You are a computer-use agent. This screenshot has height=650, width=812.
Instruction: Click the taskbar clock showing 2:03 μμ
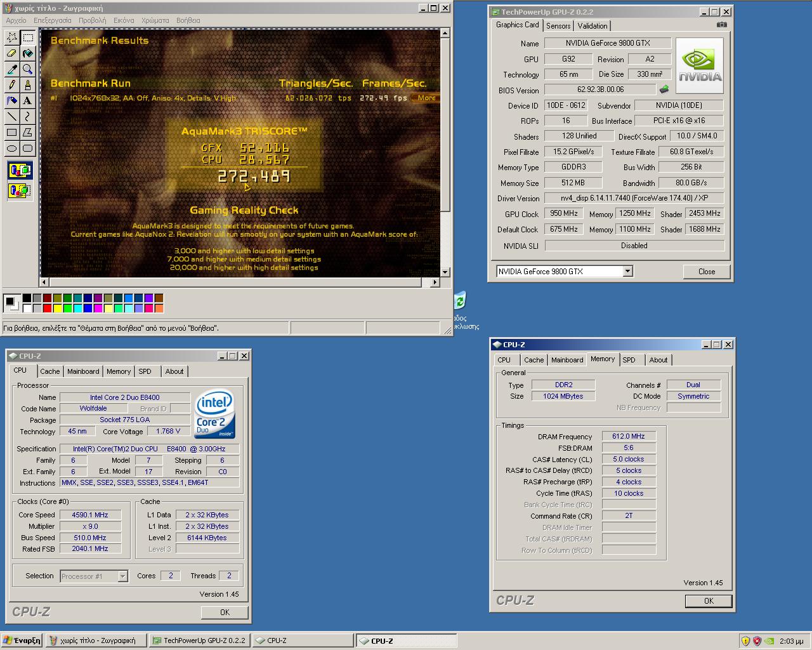point(791,641)
